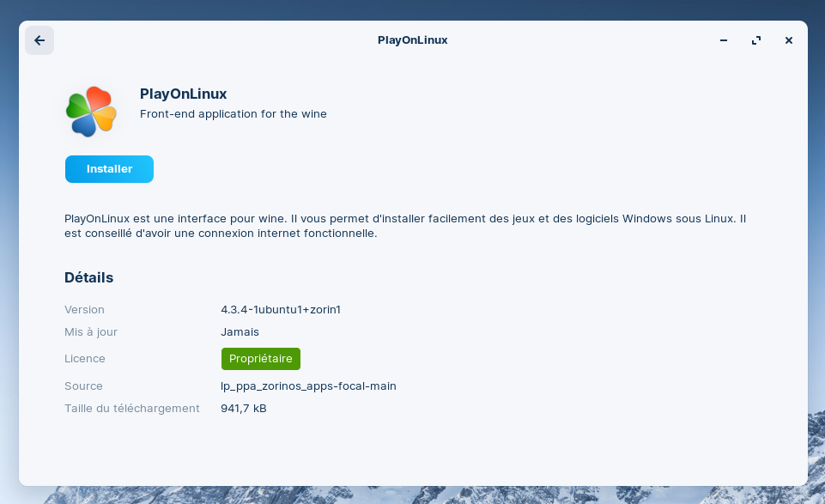Minimize the PlayOnLinux window

pos(724,40)
